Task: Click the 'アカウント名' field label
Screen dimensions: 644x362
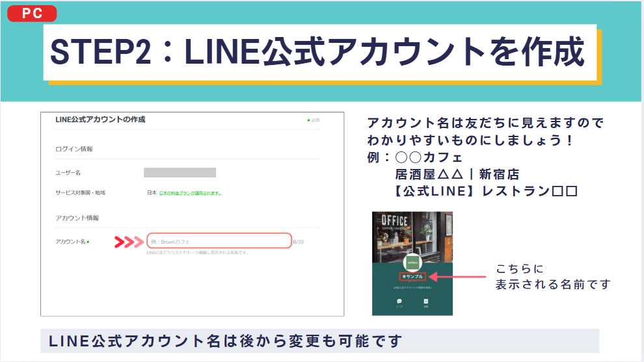Action: pos(71,242)
